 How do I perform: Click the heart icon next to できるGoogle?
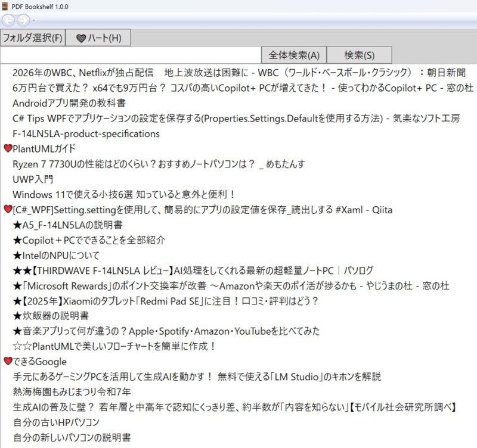point(8,362)
